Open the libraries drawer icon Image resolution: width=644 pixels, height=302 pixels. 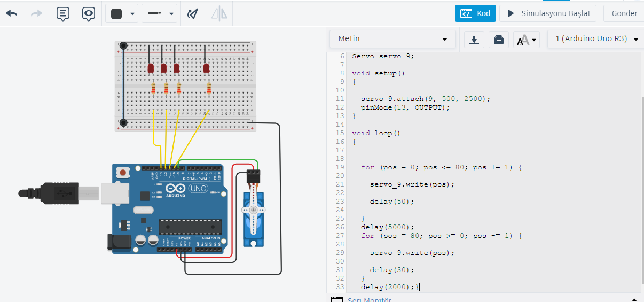point(498,40)
